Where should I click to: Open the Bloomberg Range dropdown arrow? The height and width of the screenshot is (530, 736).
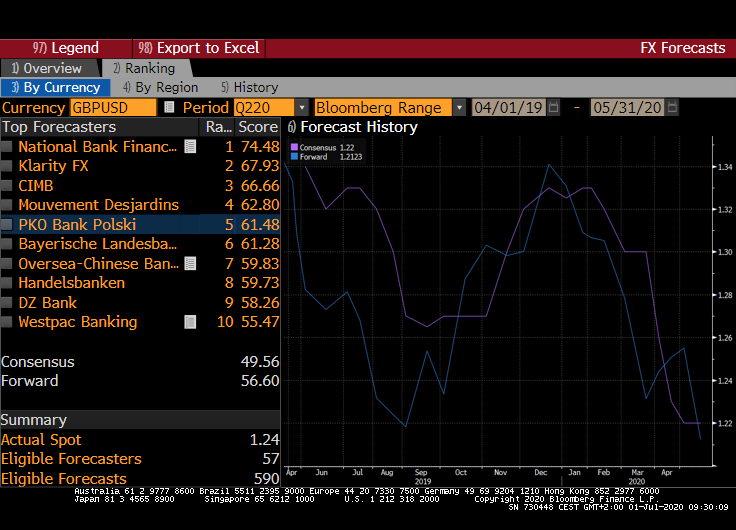pos(459,108)
